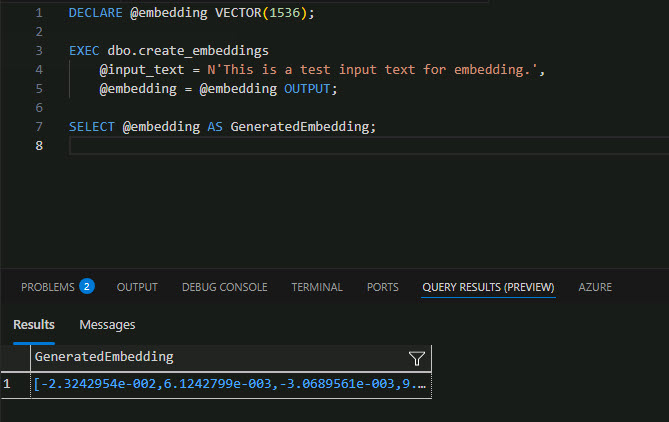Image resolution: width=669 pixels, height=422 pixels.
Task: Switch to the Messages sub-tab
Action: tap(107, 325)
